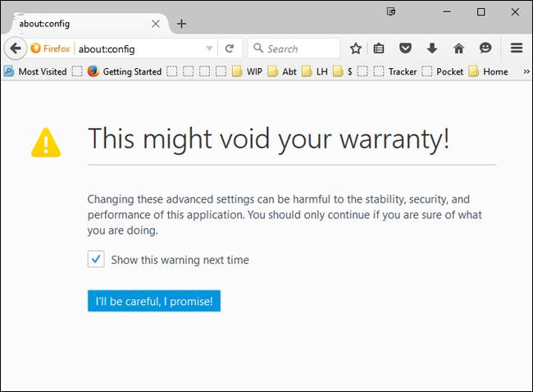Screen dimensions: 533x392
Task: Open the Pocket icon in toolbar
Action: pyautogui.click(x=405, y=48)
